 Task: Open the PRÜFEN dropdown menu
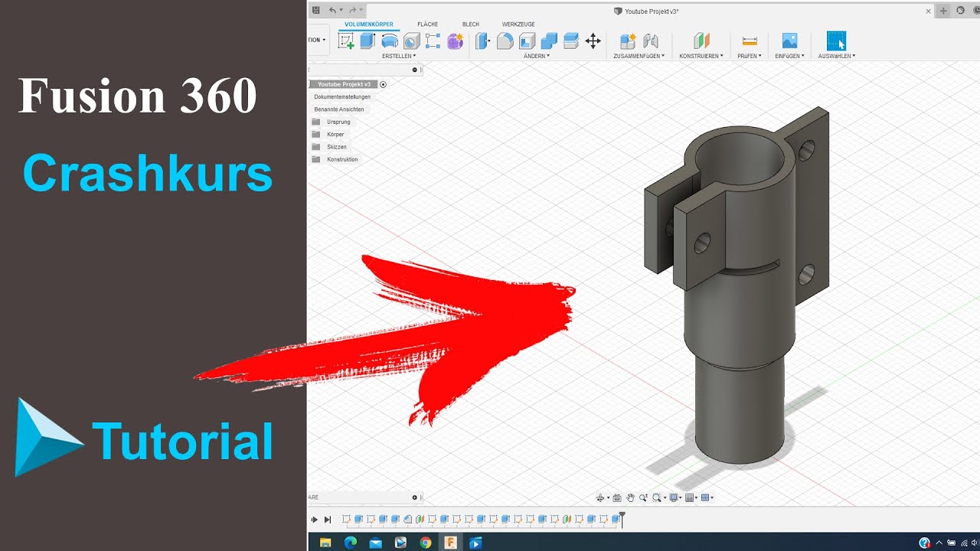coord(750,56)
